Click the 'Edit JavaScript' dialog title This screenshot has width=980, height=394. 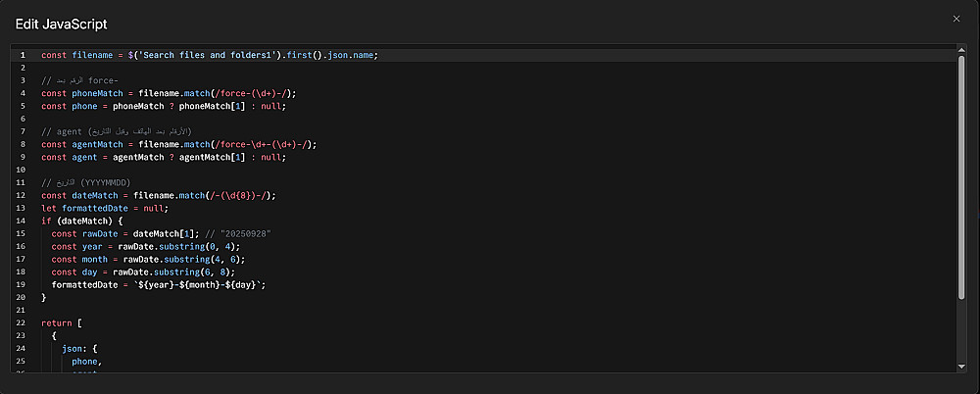62,23
